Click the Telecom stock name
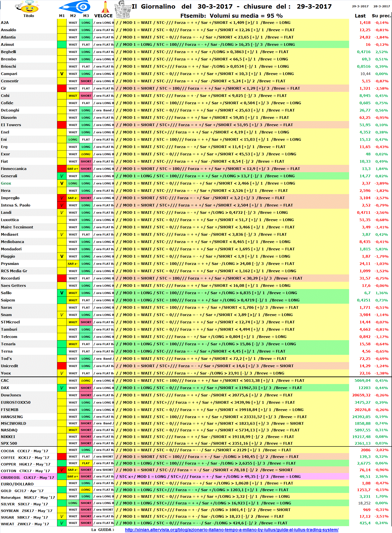Image resolution: width=392 pixels, height=533 pixels. 9,337
